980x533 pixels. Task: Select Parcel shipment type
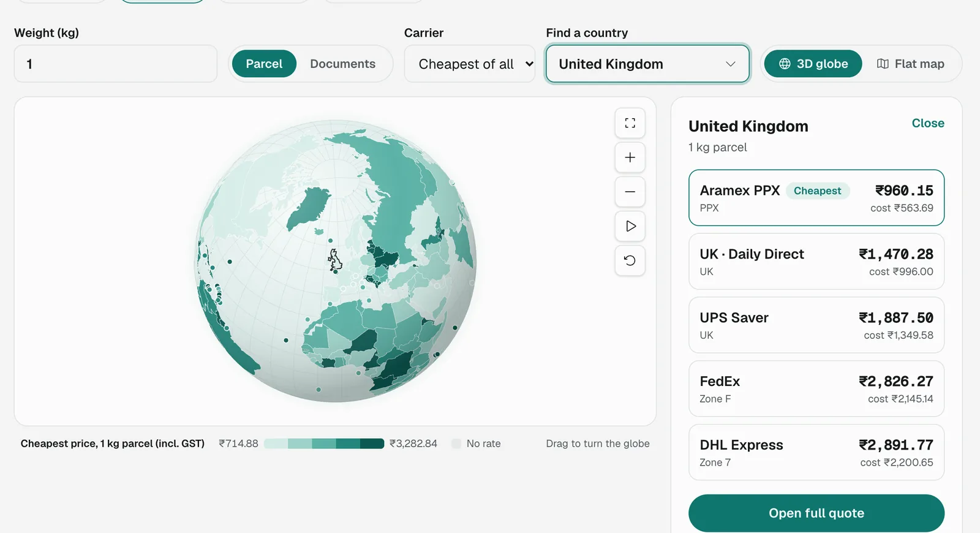point(264,64)
